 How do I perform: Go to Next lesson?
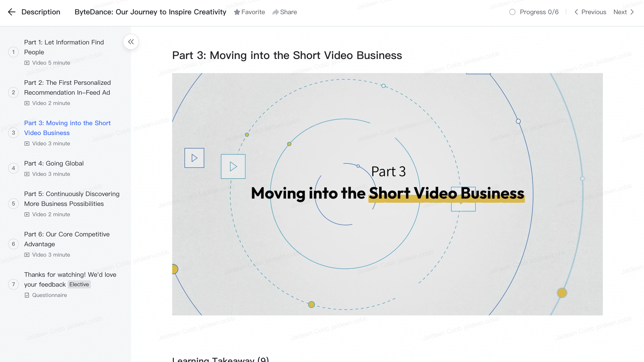(x=623, y=12)
